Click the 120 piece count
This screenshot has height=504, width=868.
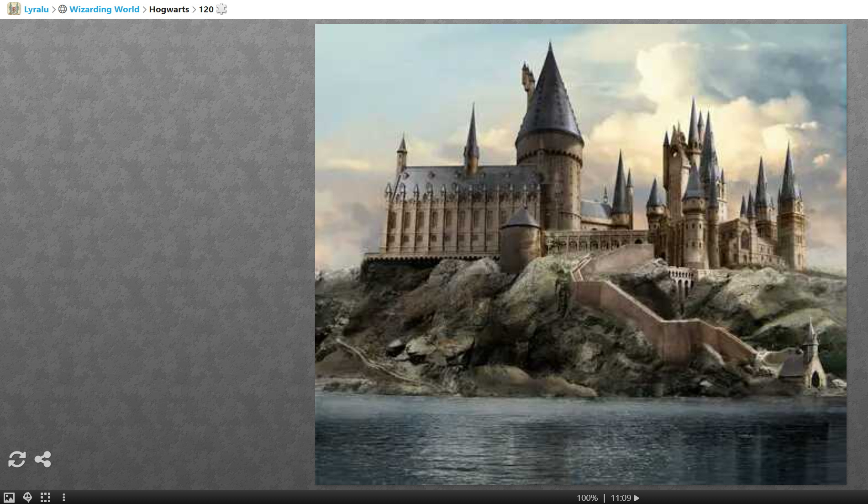(206, 9)
